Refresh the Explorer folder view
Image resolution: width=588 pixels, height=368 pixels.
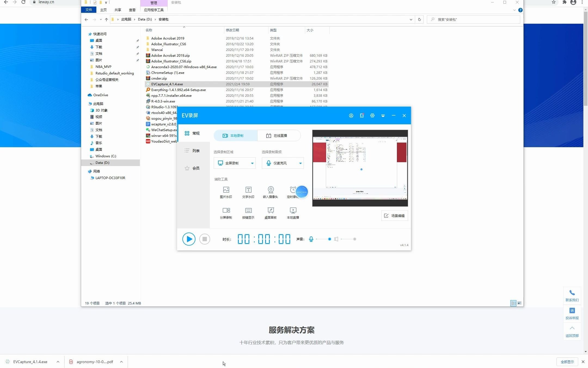(x=419, y=19)
